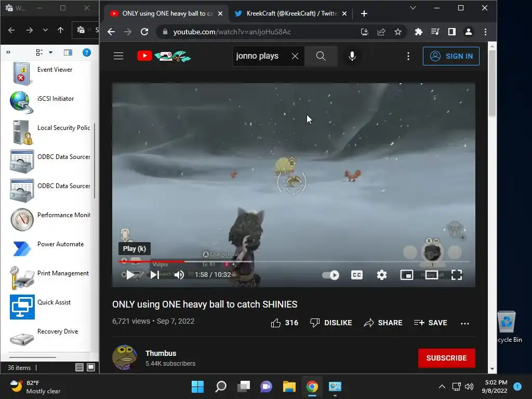Like the video with 316 likes

tap(284, 323)
